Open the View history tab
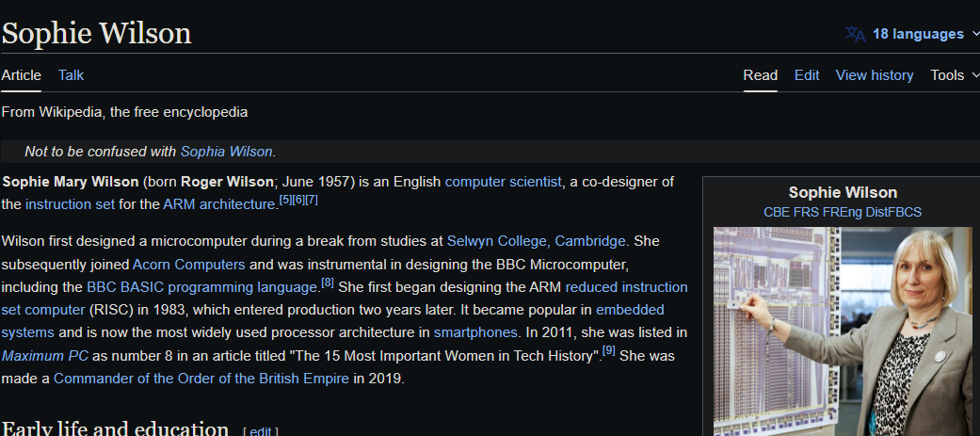The width and height of the screenshot is (980, 436). [875, 75]
